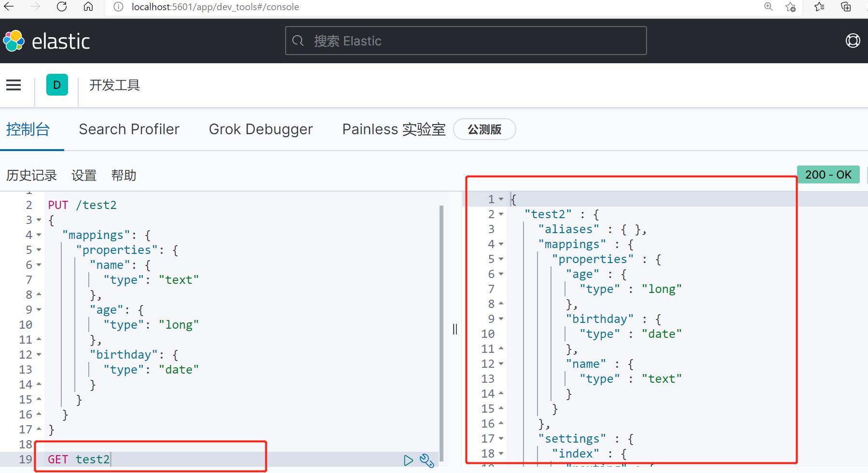Go to browser home page icon

88,7
